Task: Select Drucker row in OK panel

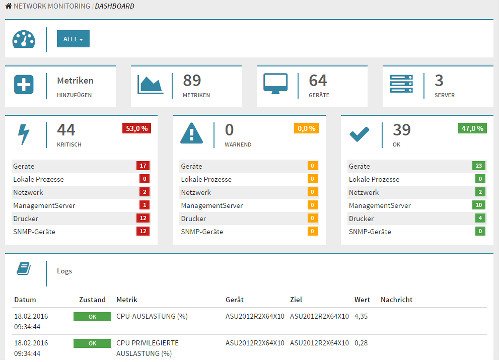Action: tap(417, 218)
